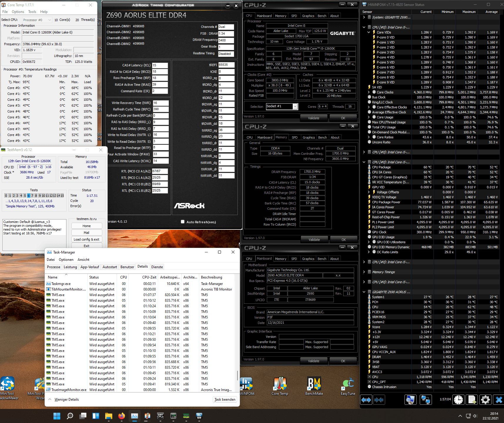Open Socket #1 selection dropdown in CPU-Z
This screenshot has width=504, height=423.
coord(282,106)
